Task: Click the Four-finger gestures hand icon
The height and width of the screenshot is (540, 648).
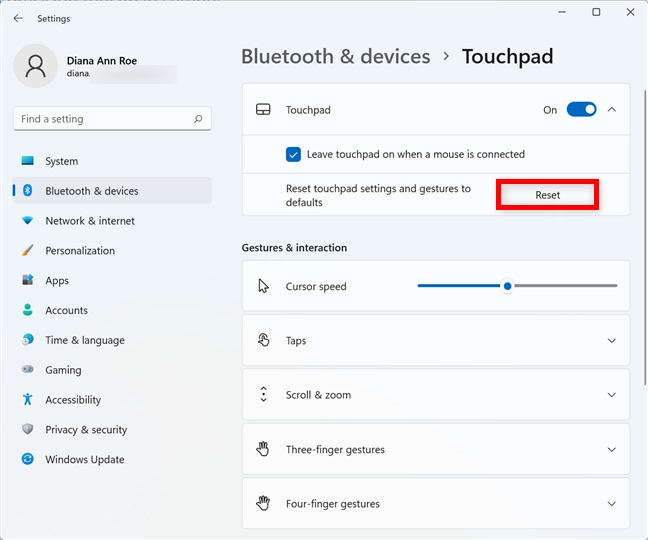Action: pos(263,503)
